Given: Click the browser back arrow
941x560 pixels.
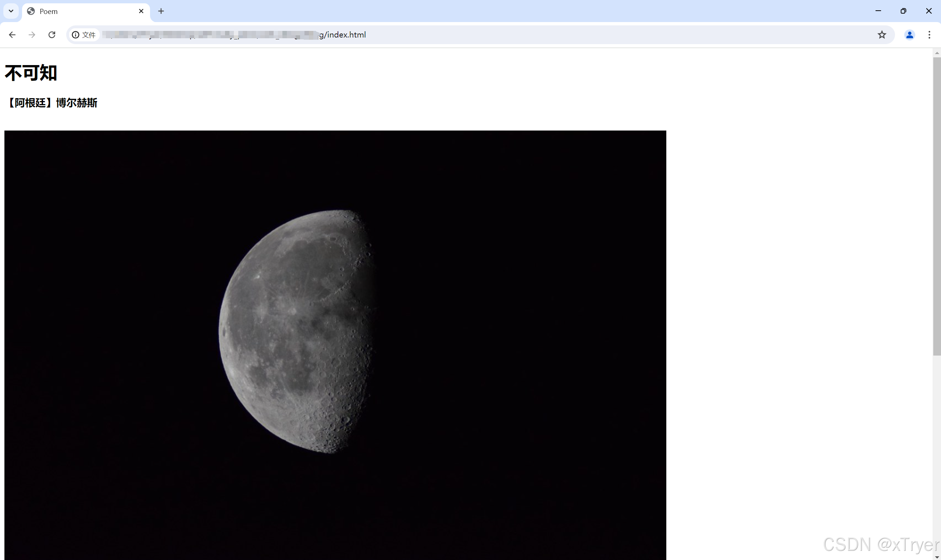Looking at the screenshot, I should click(12, 35).
